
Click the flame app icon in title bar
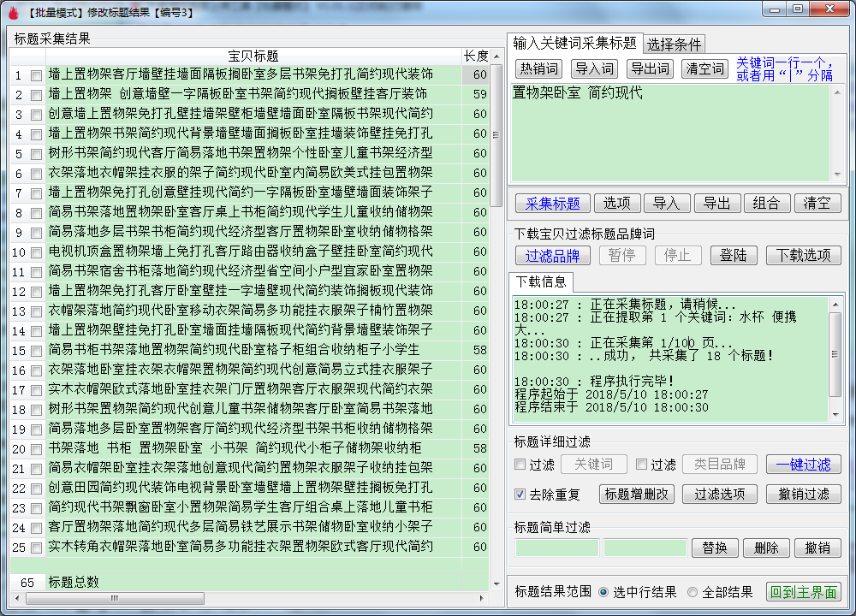11,11
